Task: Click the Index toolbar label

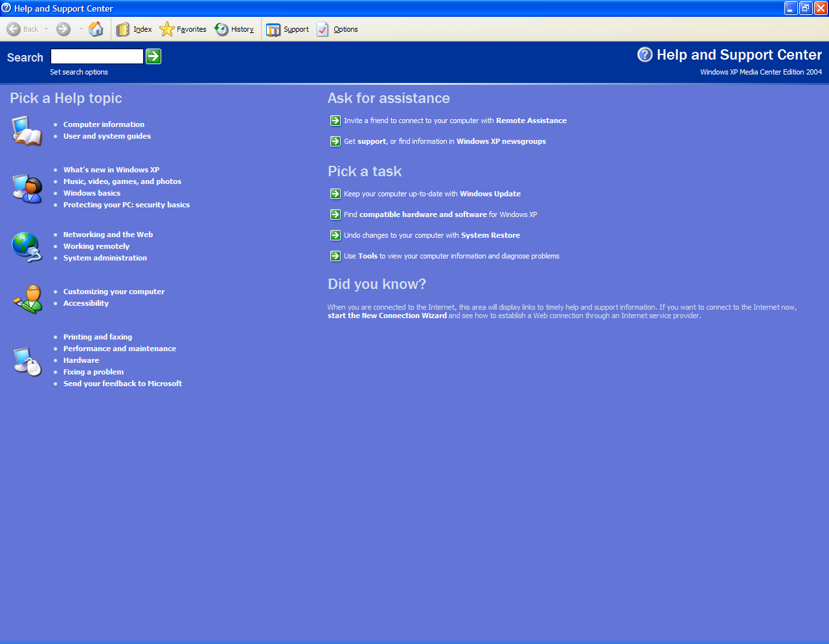Action: (142, 29)
